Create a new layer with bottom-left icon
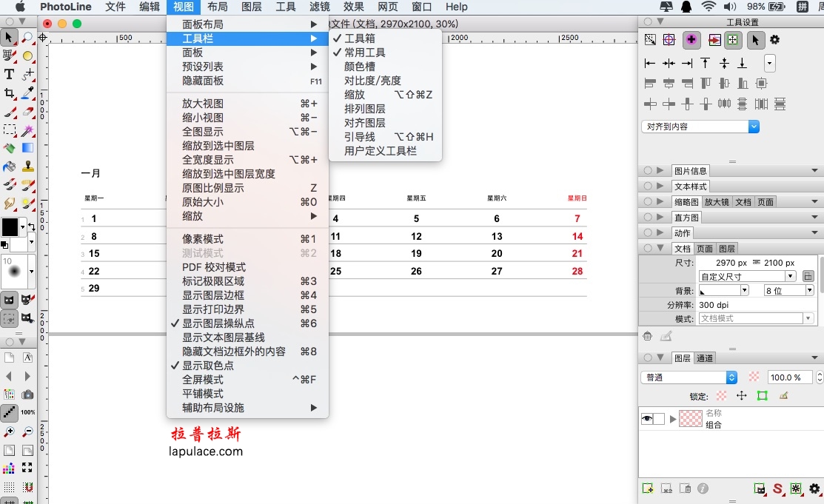The image size is (824, 504). click(x=648, y=488)
